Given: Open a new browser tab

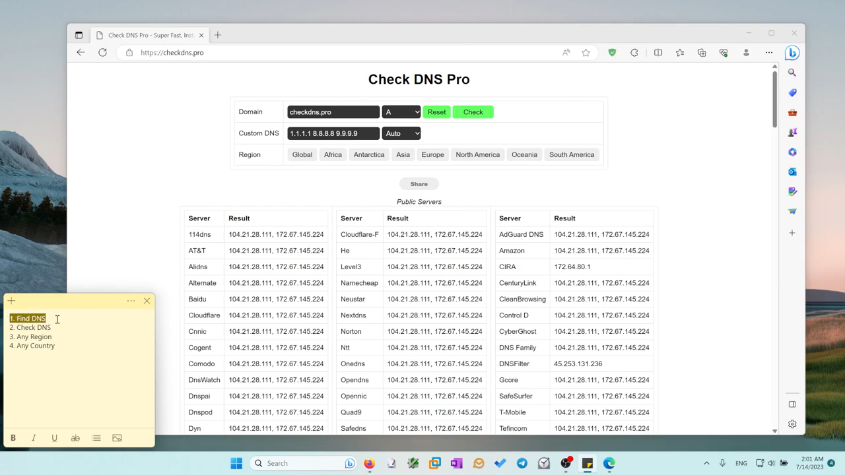Looking at the screenshot, I should click(x=218, y=35).
